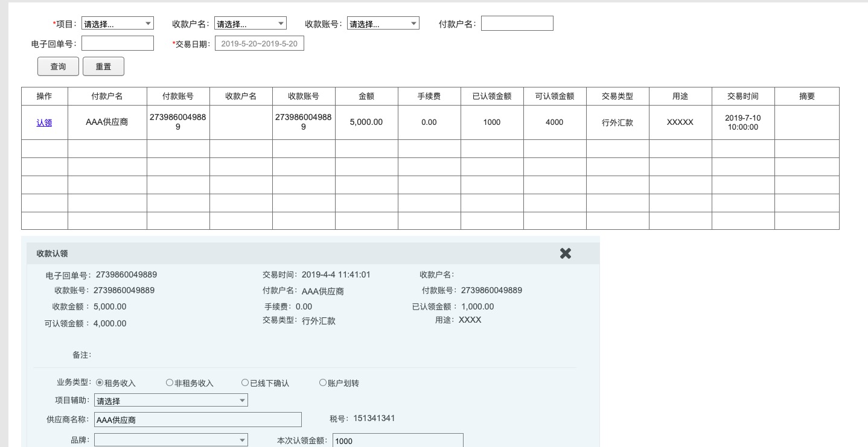Click the 4000 claimable amount cell
868x447 pixels.
pyautogui.click(x=555, y=122)
